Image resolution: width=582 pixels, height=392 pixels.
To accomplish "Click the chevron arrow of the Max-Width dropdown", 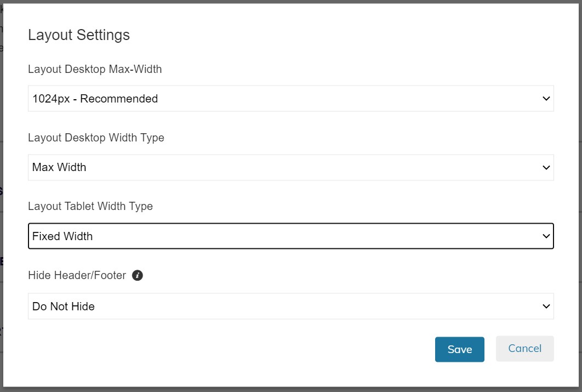I will pyautogui.click(x=546, y=99).
